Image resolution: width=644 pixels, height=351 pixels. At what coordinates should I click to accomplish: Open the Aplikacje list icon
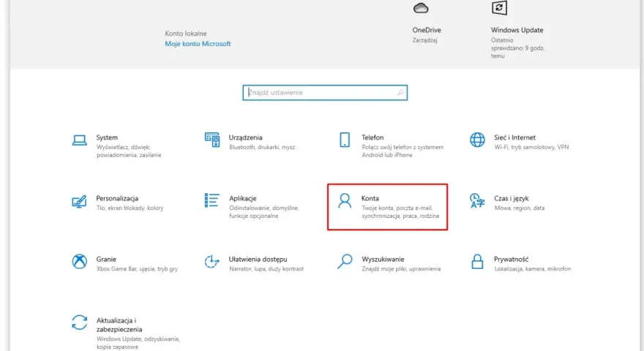coord(212,200)
